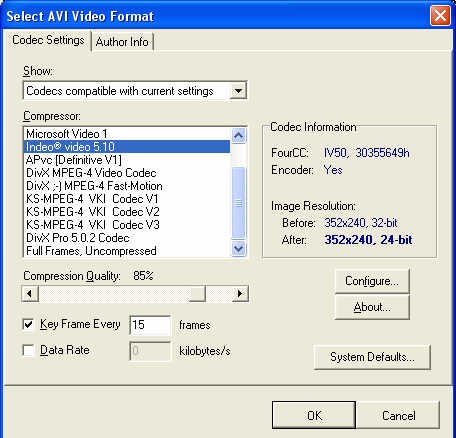Click compressor list scroll down arrow

point(238,248)
